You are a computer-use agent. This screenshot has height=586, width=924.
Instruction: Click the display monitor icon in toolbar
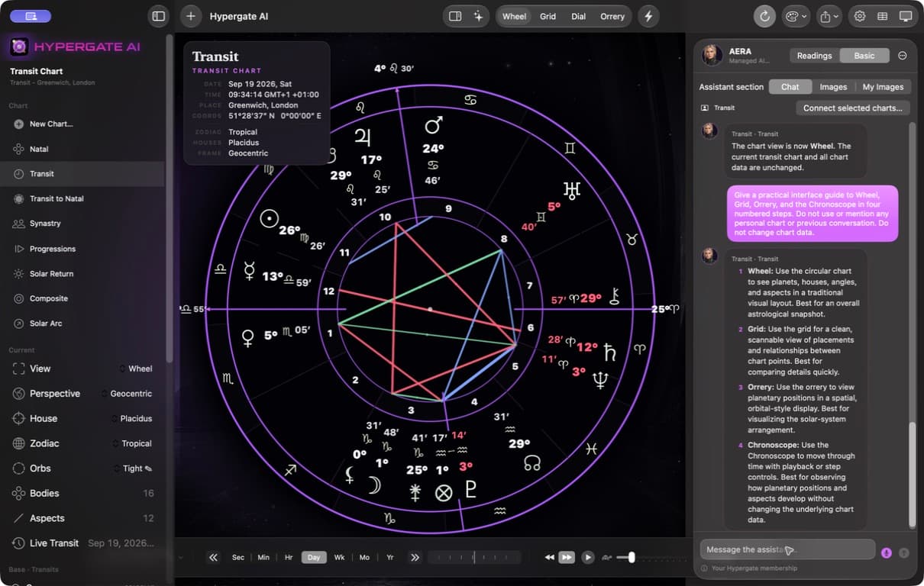click(906, 16)
